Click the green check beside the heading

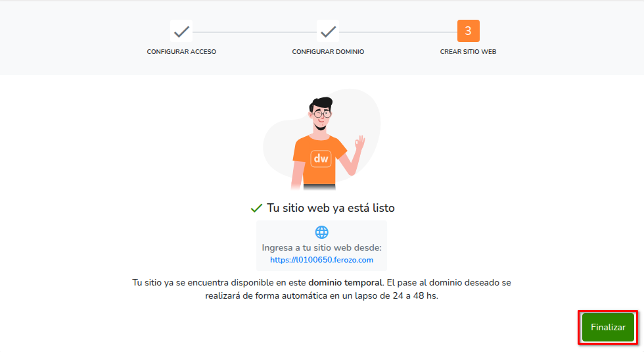(x=256, y=208)
